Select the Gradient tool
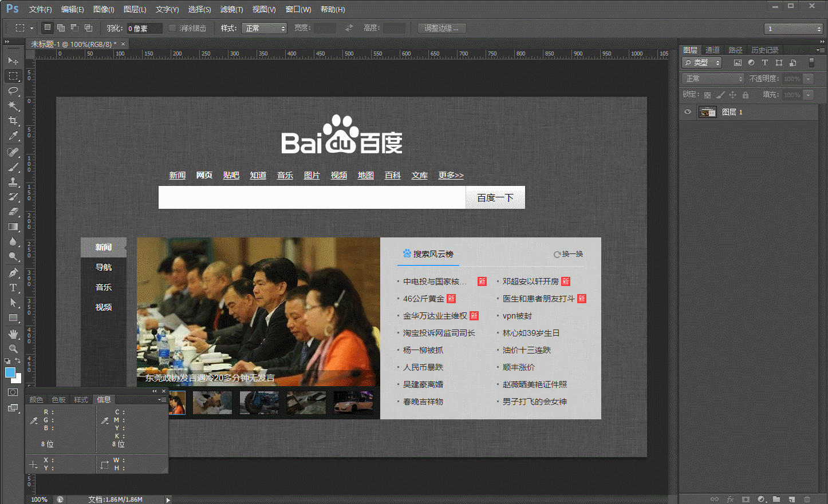Image resolution: width=828 pixels, height=504 pixels. pos(13,227)
